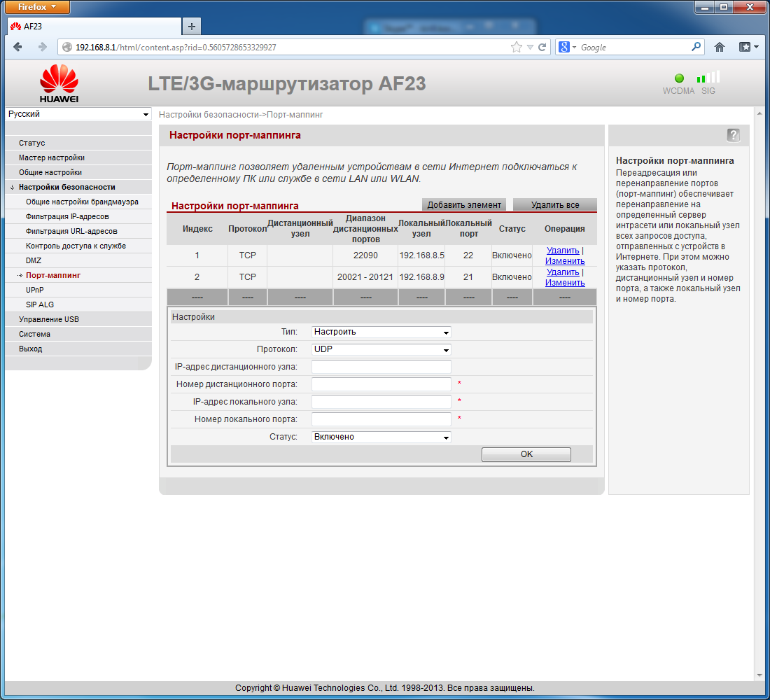Reload the page with the refresh icon
The width and height of the screenshot is (770, 700).
pos(542,47)
